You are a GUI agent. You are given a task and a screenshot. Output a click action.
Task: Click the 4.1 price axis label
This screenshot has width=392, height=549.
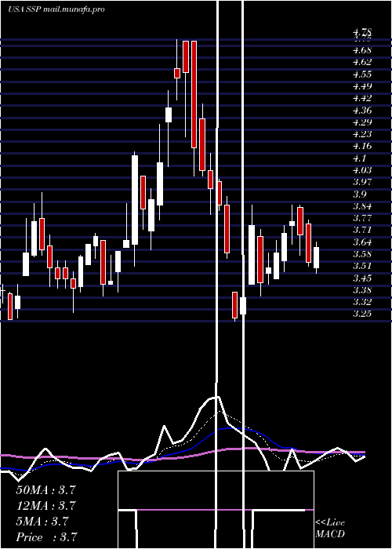360,158
